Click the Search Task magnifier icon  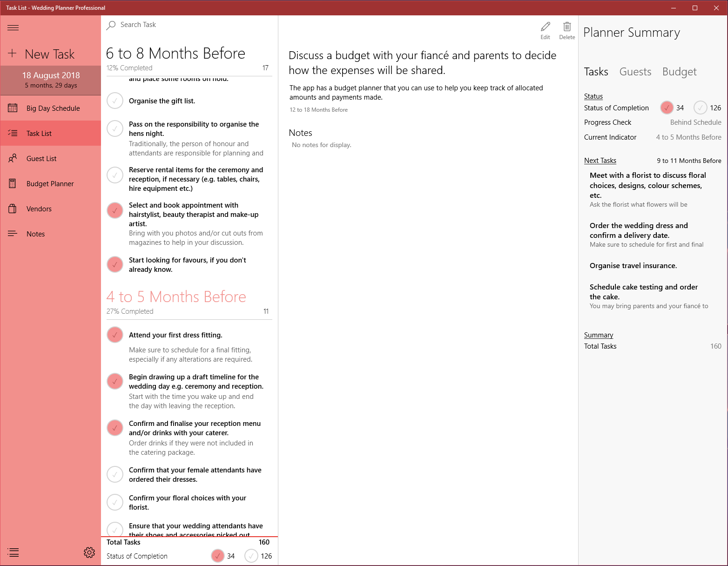pos(111,25)
